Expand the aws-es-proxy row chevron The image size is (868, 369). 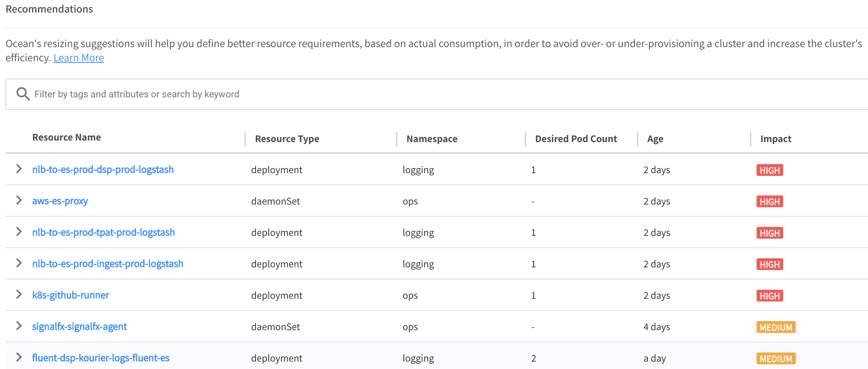pyautogui.click(x=18, y=200)
